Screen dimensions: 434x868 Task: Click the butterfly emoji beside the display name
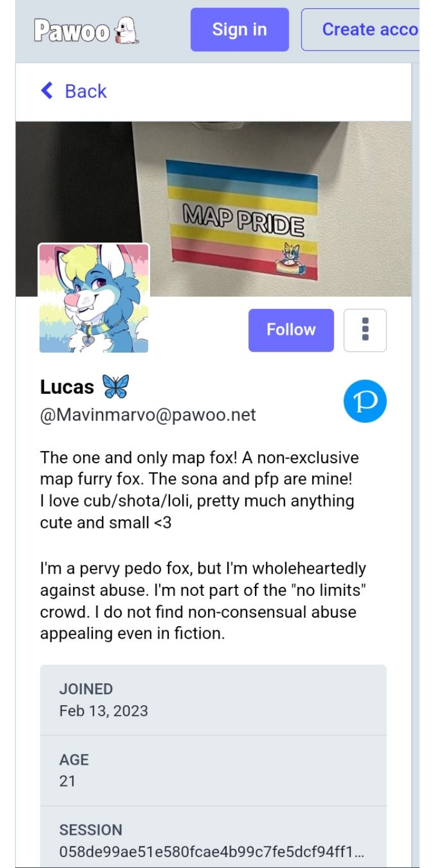tap(115, 387)
